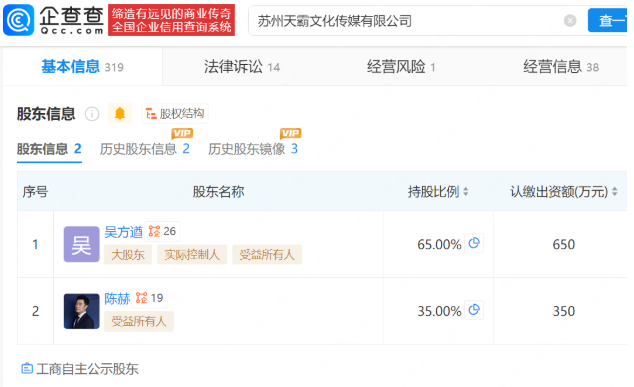
Task: Click the 65.00% shareholding value
Action: click(x=439, y=244)
